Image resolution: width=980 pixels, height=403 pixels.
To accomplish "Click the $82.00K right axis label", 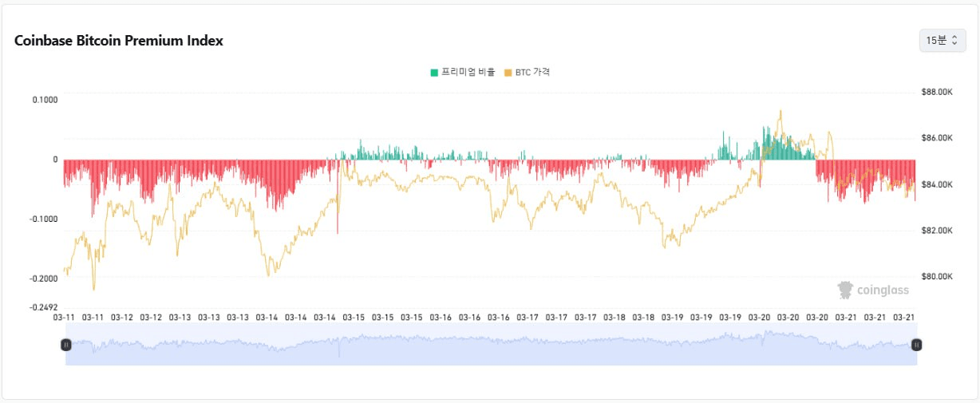I will point(937,231).
